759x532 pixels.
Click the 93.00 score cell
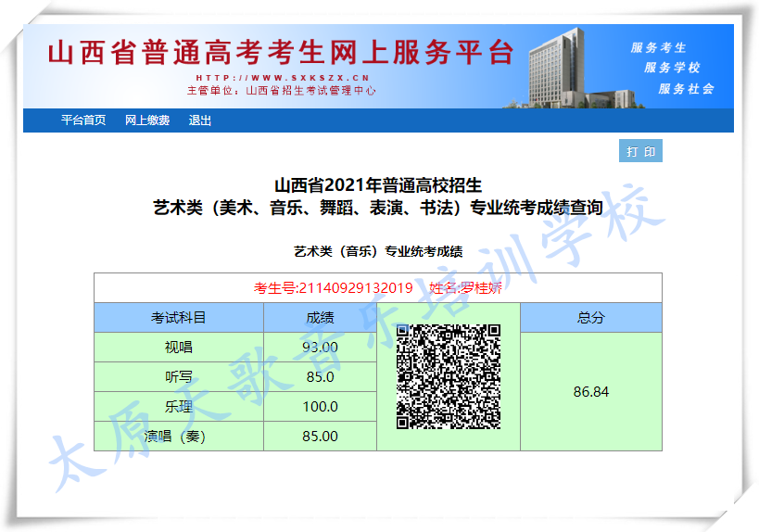point(320,347)
